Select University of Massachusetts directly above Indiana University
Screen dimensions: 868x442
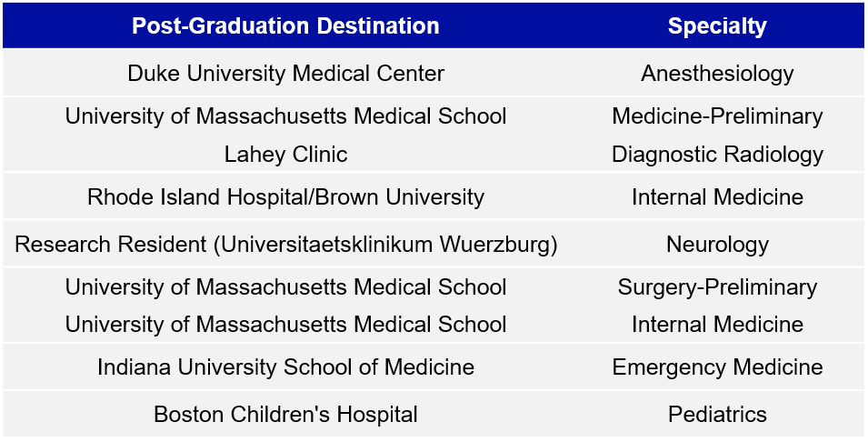click(285, 325)
